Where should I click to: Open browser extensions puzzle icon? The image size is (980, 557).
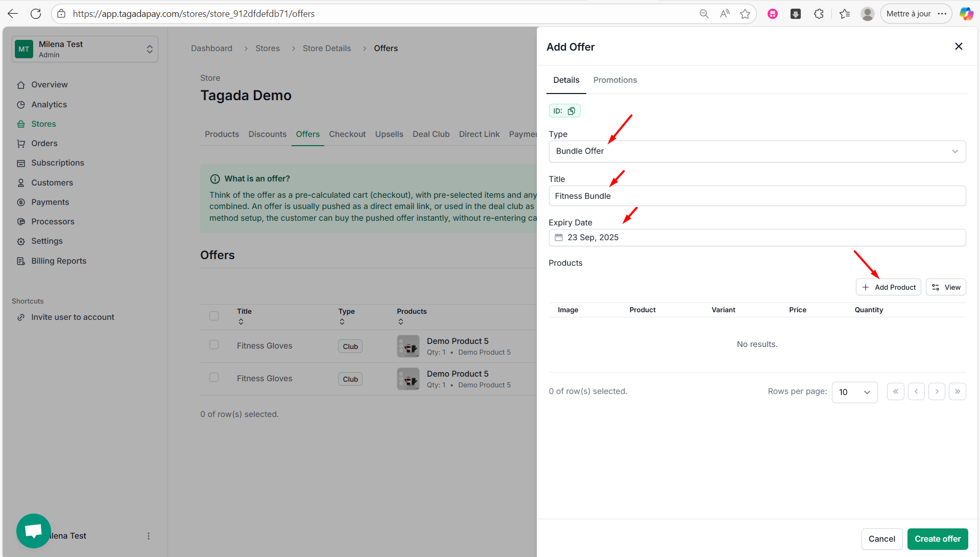819,14
